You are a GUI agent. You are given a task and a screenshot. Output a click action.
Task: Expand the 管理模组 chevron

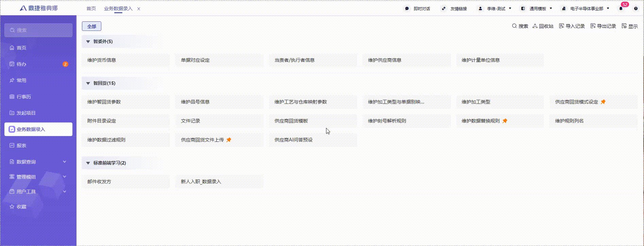pyautogui.click(x=65, y=177)
